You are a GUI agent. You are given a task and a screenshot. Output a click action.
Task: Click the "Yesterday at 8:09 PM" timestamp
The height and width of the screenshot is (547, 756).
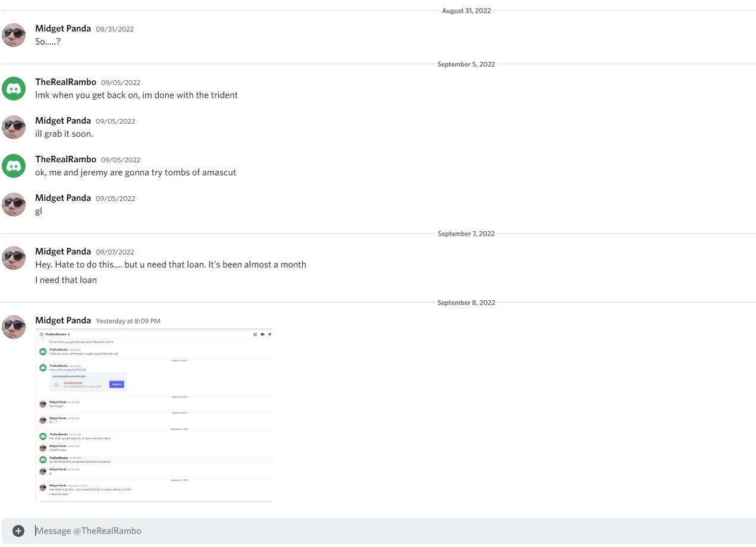pos(128,321)
